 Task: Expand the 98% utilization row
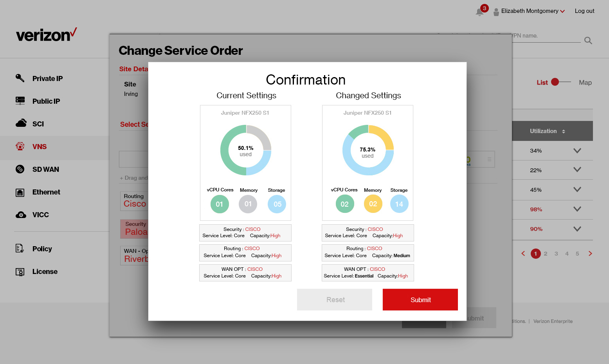click(x=577, y=209)
